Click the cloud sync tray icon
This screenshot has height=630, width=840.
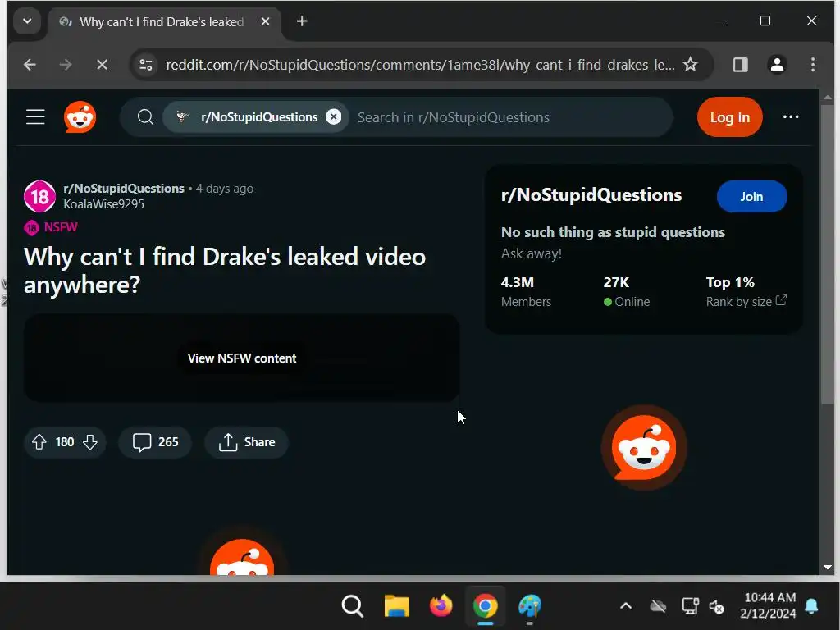658,606
